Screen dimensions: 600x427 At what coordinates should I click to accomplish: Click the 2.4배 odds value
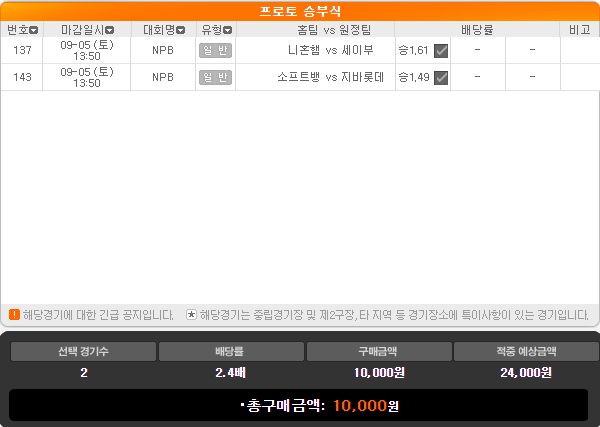[230, 372]
